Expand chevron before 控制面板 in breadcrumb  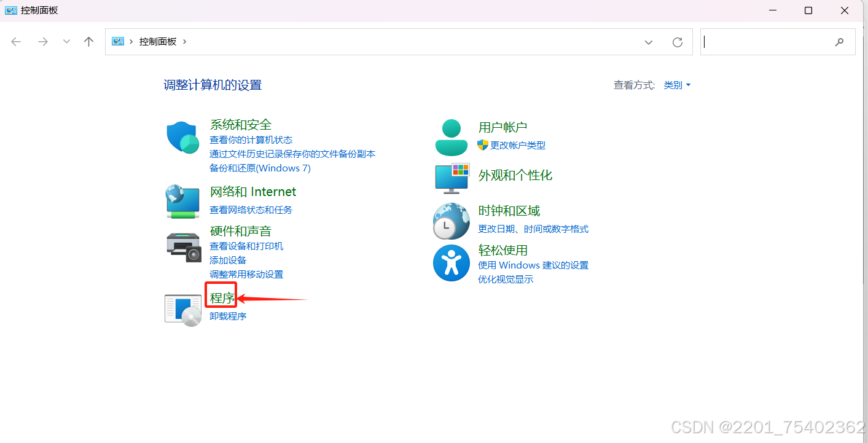click(x=131, y=42)
